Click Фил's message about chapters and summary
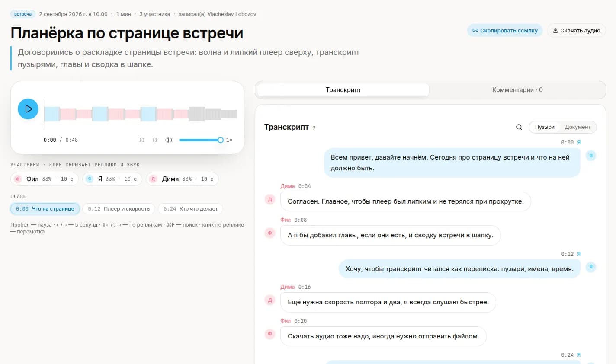 click(391, 235)
